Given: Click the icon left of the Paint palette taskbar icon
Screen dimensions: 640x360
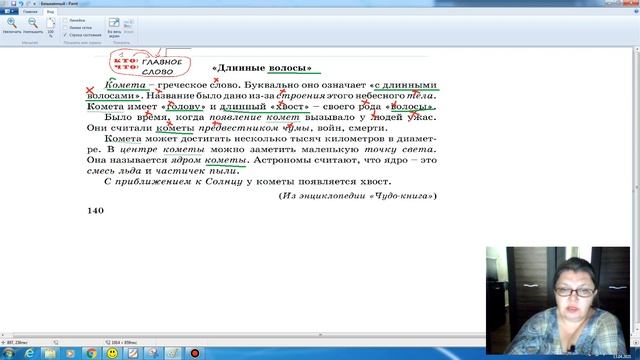Looking at the screenshot, I should (153, 353).
